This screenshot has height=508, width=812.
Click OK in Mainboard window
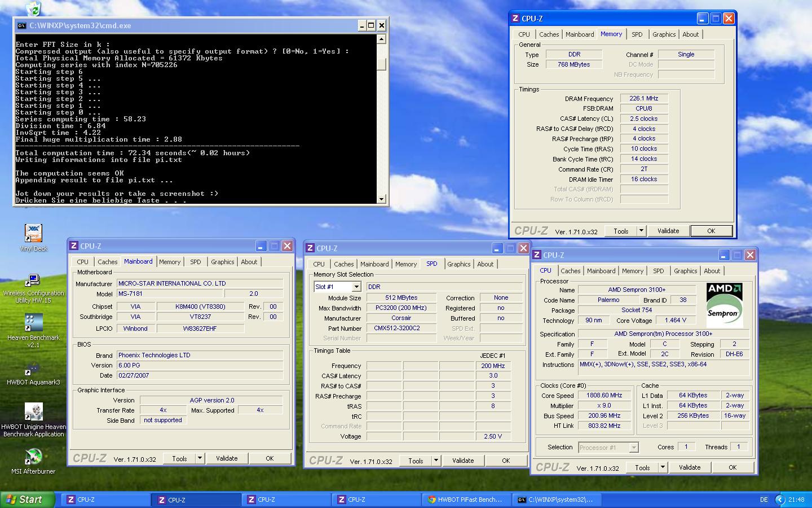tap(270, 458)
